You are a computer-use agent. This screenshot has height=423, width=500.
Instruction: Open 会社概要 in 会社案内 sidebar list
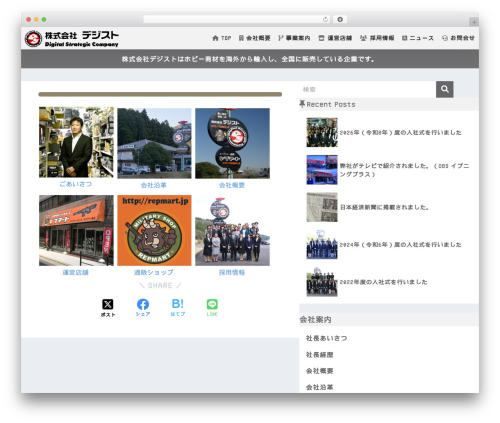tap(320, 371)
